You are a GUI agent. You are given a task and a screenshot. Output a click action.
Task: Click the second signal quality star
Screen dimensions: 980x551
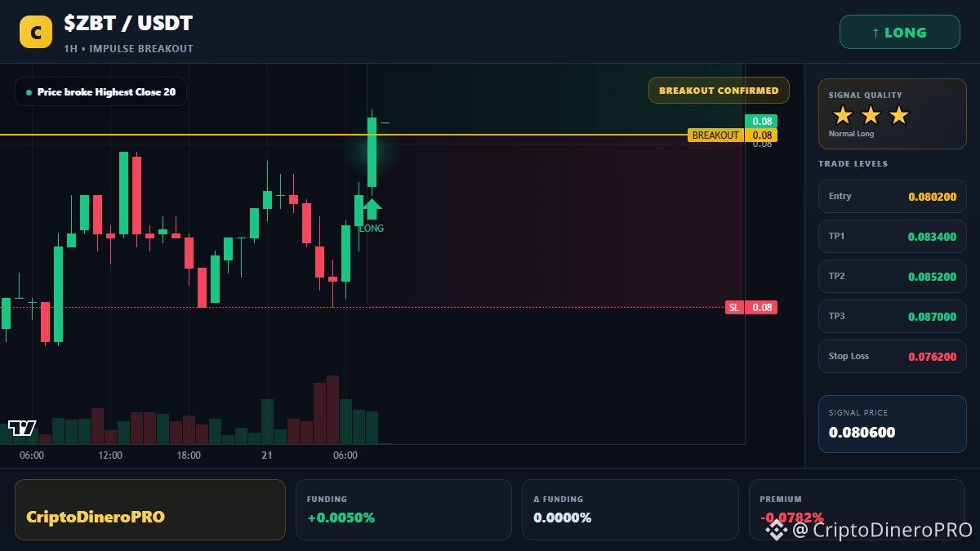871,115
